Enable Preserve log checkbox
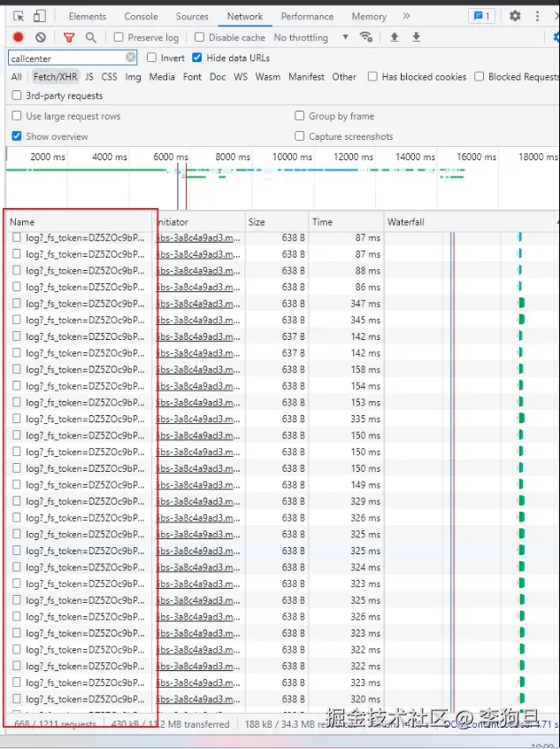This screenshot has height=749, width=560. tap(119, 37)
